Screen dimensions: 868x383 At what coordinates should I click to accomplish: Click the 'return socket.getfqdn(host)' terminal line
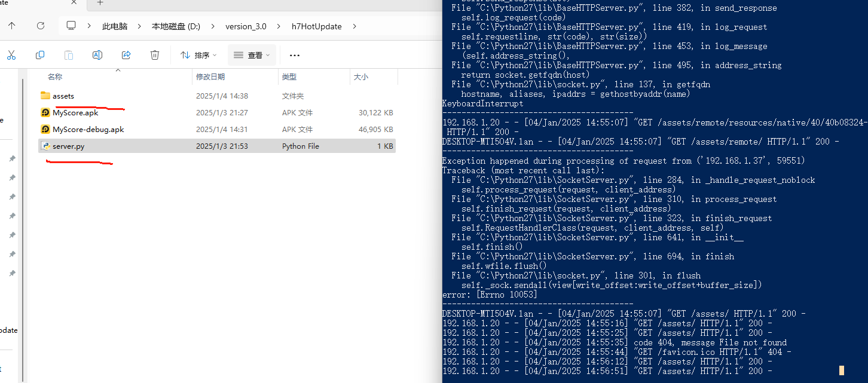click(x=525, y=75)
